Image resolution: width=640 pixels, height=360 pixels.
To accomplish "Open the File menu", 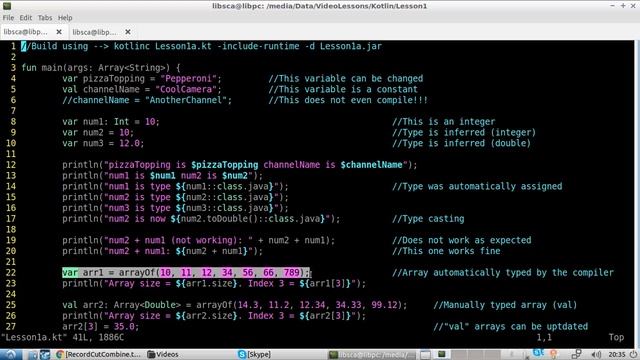I will (x=8, y=18).
